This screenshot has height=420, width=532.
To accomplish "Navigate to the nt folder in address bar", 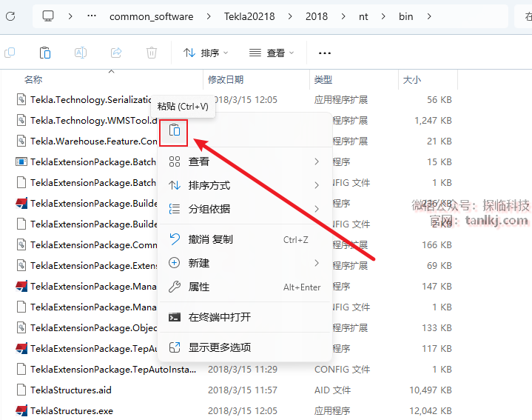I will pos(363,16).
